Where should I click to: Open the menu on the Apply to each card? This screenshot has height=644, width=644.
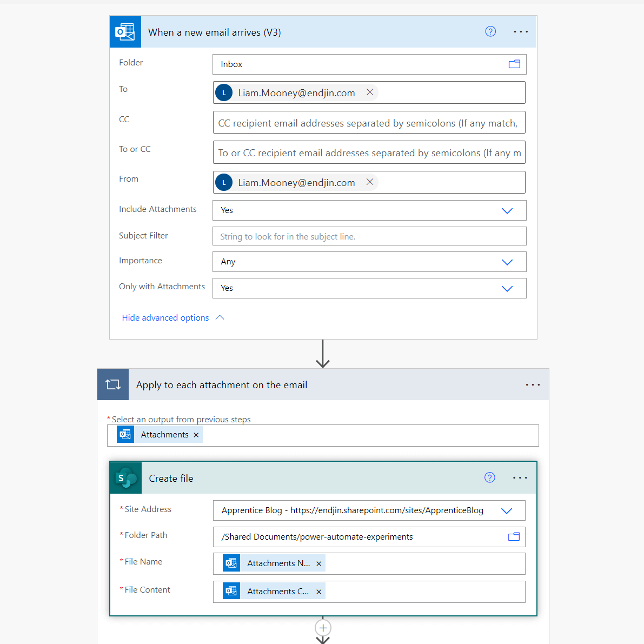pos(533,384)
